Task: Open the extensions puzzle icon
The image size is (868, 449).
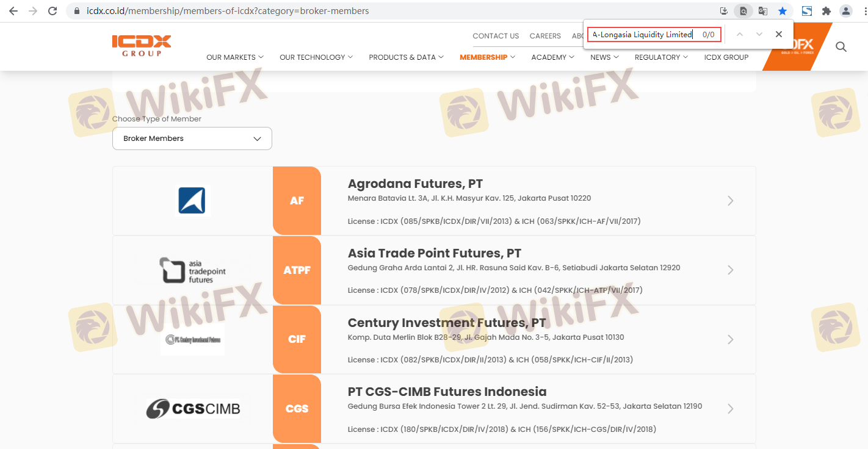Action: coord(826,11)
